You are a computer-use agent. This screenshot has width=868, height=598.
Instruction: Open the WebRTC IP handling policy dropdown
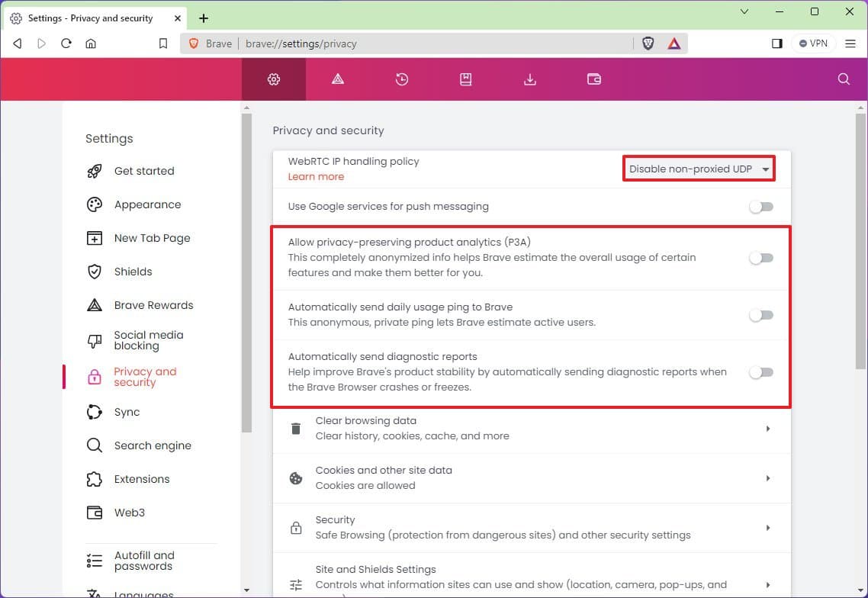(697, 169)
